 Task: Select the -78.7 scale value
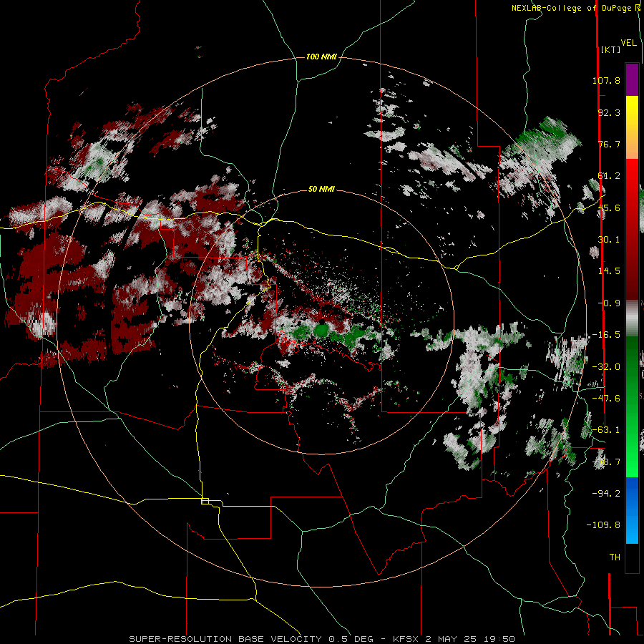click(x=606, y=462)
